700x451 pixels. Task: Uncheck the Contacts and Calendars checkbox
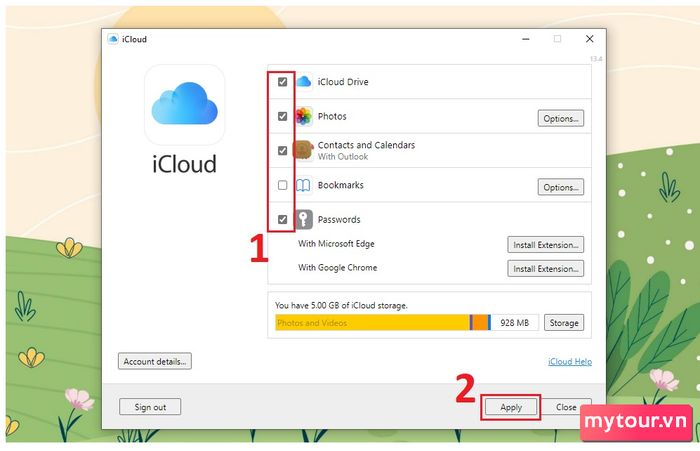[282, 150]
